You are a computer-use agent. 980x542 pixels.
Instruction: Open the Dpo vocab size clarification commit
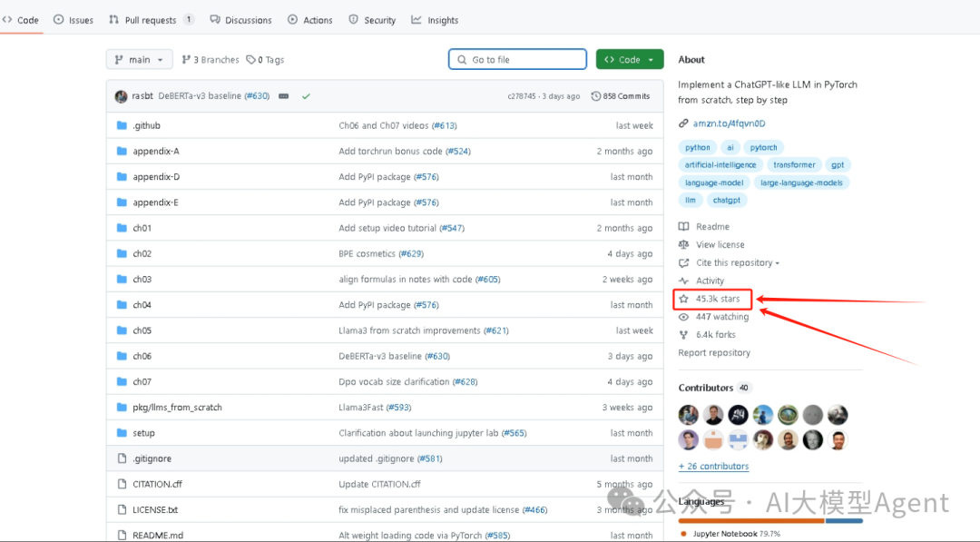click(394, 381)
